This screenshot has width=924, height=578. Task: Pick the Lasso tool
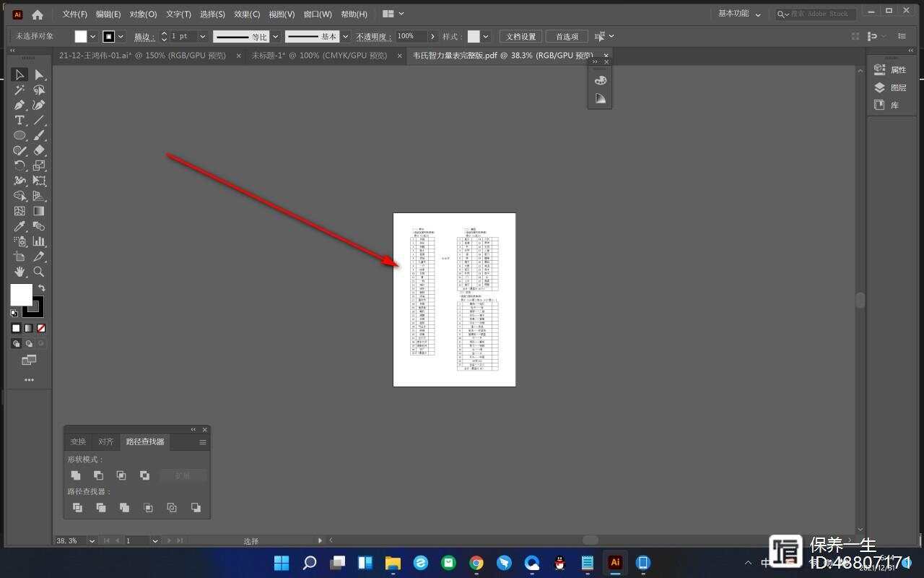coord(39,90)
